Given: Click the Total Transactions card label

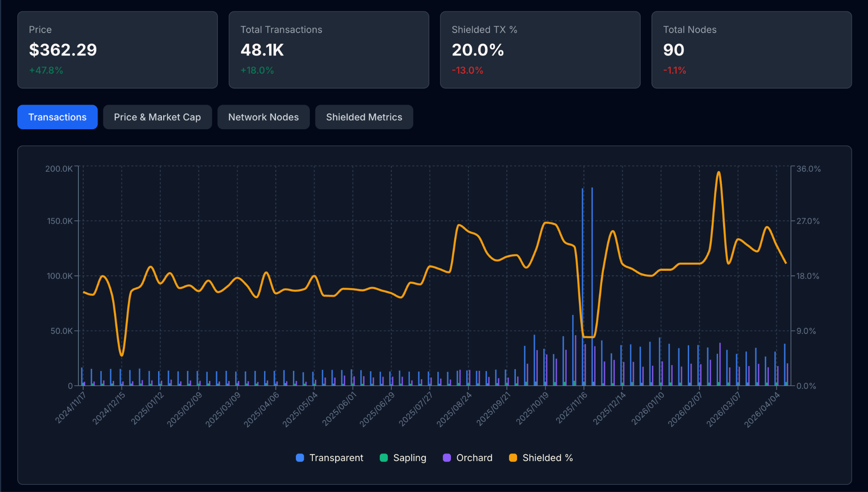Looking at the screenshot, I should pyautogui.click(x=281, y=30).
